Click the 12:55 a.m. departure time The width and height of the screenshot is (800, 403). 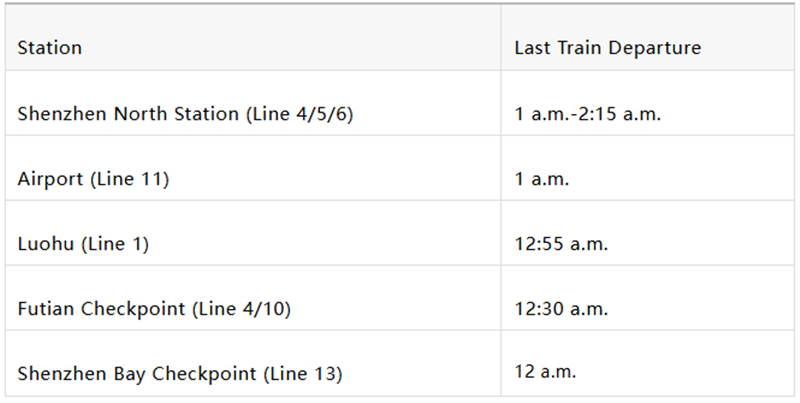coord(561,244)
